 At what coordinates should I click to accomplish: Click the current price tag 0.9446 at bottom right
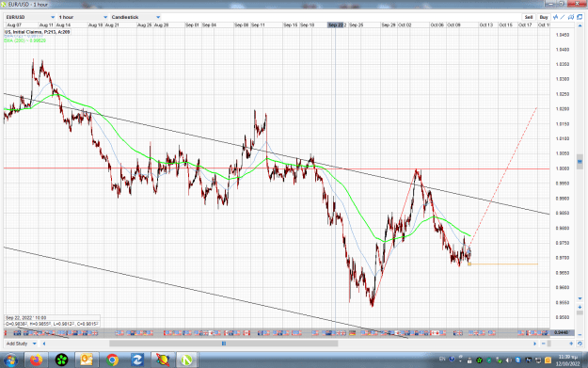click(x=563, y=332)
